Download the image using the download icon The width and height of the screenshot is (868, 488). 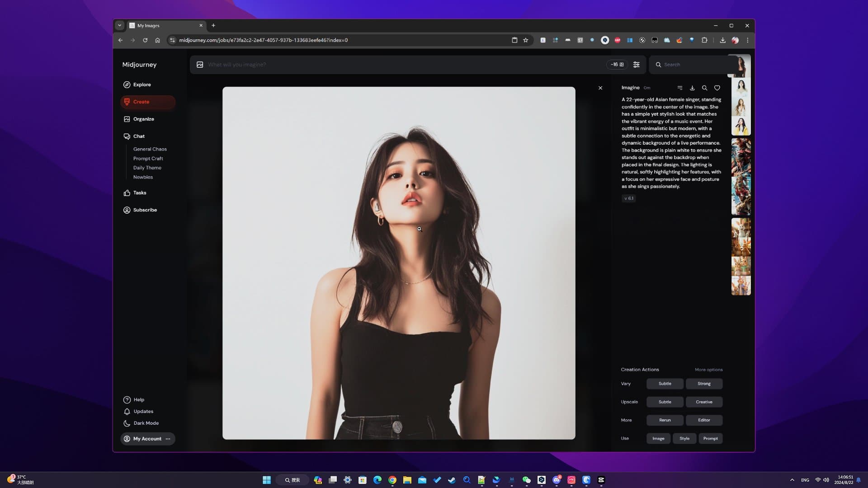[x=692, y=88]
